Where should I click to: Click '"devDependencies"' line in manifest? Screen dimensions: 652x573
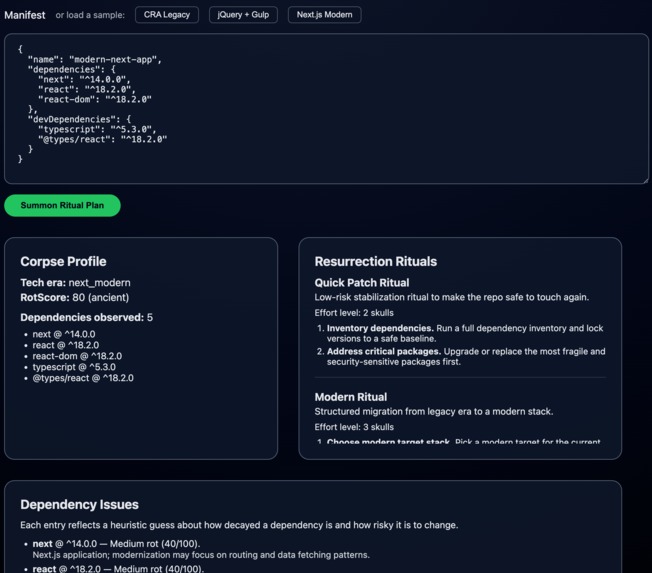pyautogui.click(x=79, y=119)
